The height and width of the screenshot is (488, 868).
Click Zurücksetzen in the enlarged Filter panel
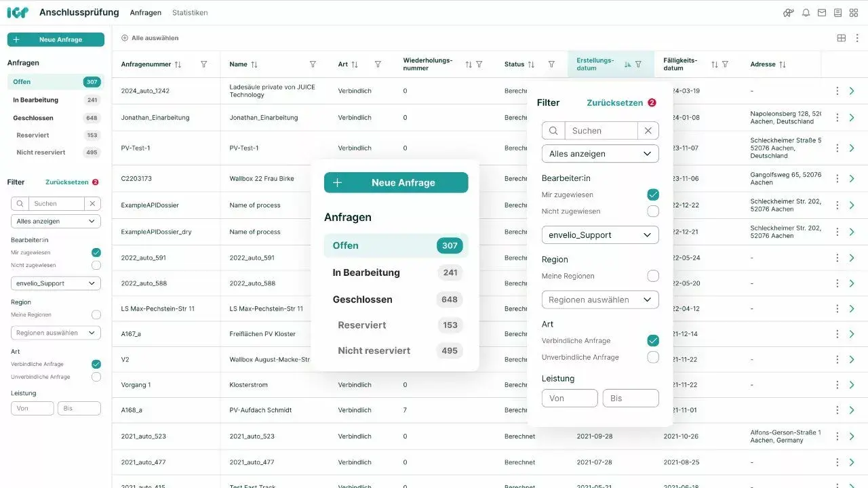[x=614, y=103]
